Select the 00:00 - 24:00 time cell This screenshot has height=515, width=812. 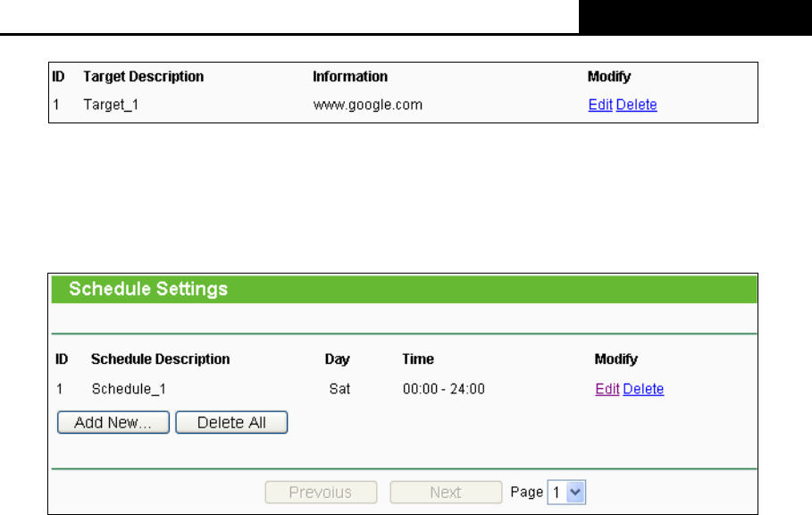click(x=444, y=389)
